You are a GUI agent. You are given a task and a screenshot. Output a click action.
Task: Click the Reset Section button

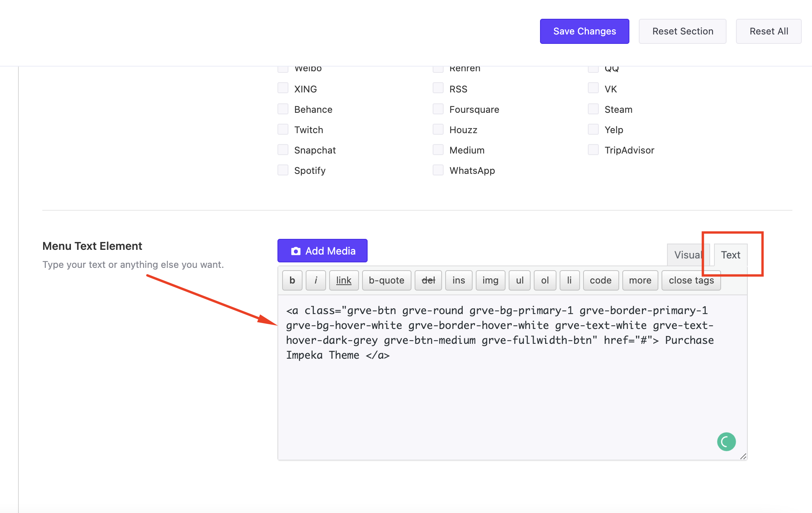(x=682, y=31)
